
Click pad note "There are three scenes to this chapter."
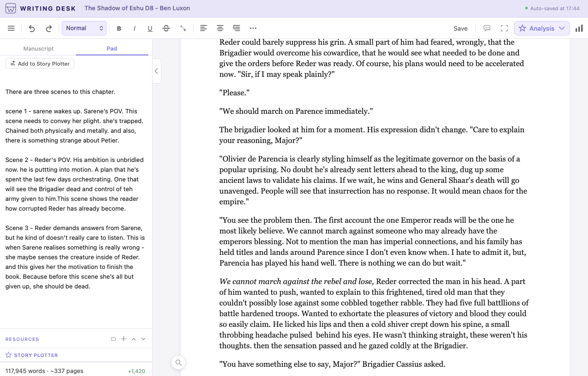[x=60, y=91]
